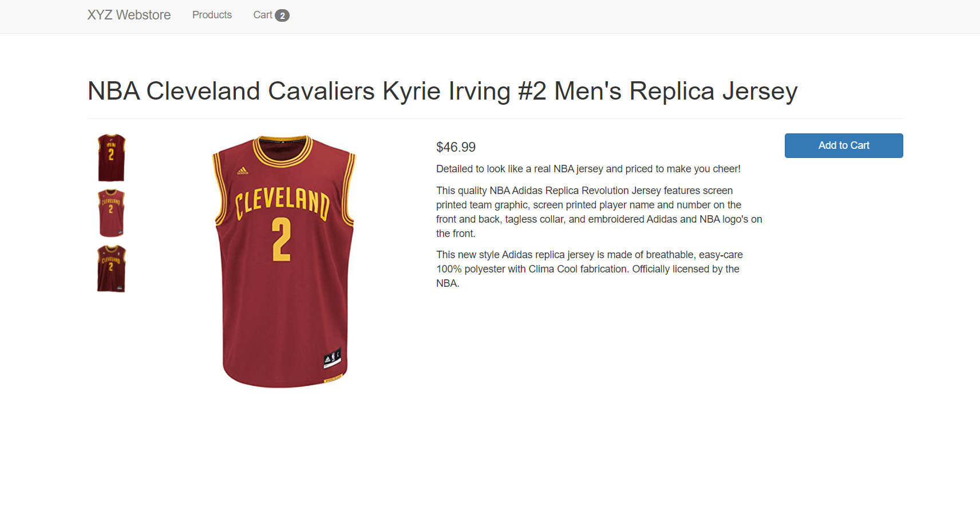Click the yellow number 2 on jersey
This screenshot has height=510, width=980.
tap(281, 240)
